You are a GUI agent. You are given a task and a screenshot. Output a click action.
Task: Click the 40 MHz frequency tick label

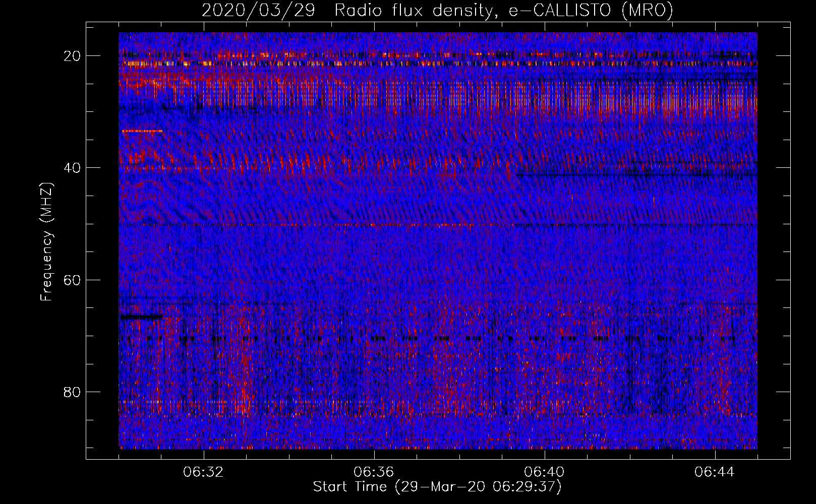[73, 168]
